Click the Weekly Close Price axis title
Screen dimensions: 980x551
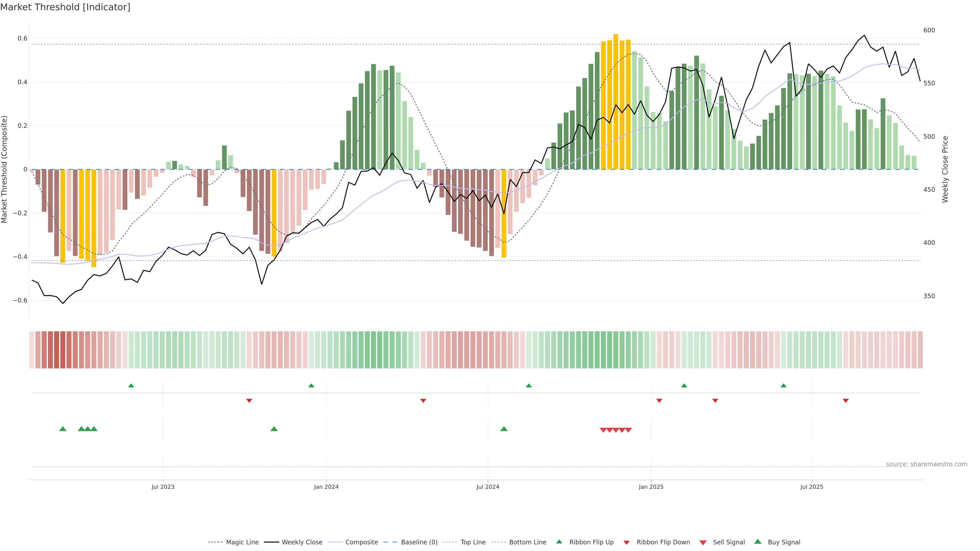(x=945, y=169)
